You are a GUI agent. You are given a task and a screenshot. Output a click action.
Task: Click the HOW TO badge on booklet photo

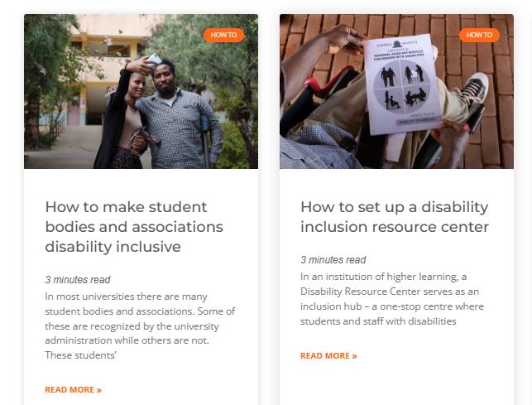click(479, 35)
